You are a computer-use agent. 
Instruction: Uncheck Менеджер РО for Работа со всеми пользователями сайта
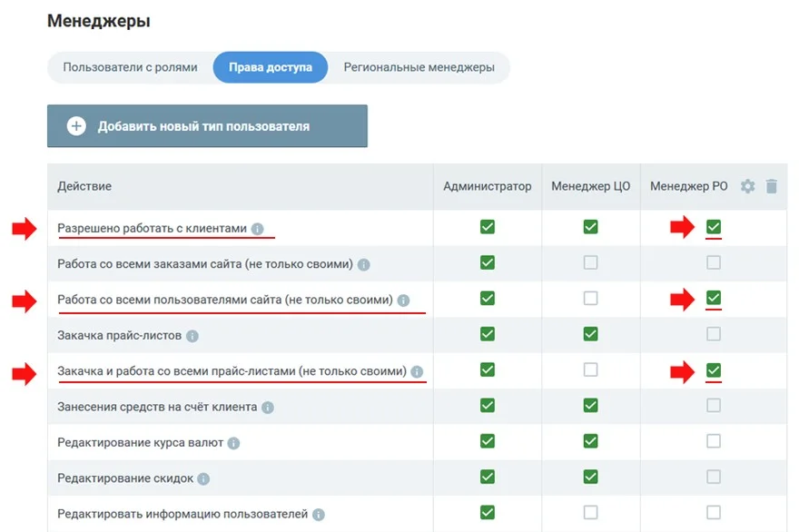pos(714,298)
